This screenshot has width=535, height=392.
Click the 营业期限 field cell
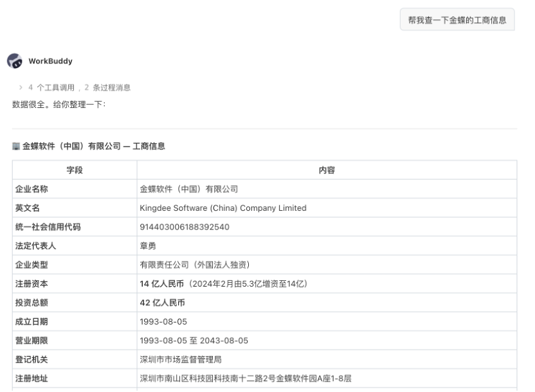click(75, 341)
